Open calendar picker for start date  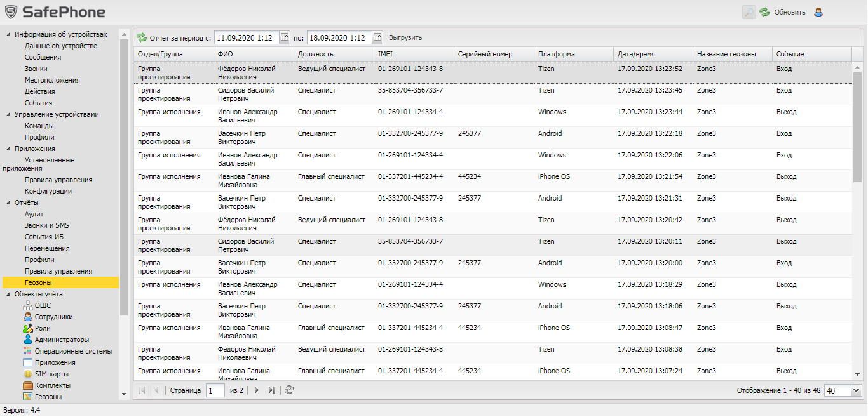click(285, 37)
